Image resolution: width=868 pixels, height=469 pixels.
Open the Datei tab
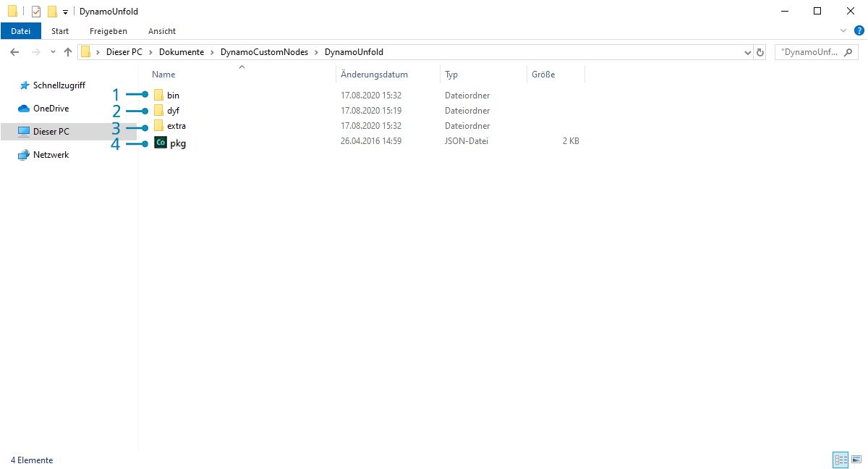click(x=21, y=31)
